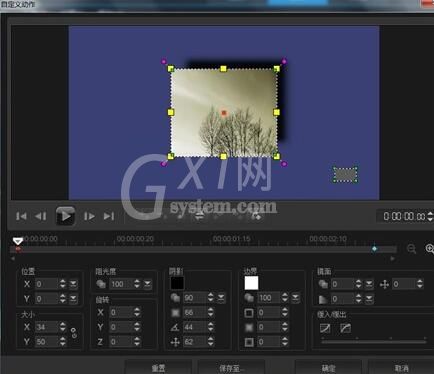The image size is (434, 374).
Task: Open slider dropdown for border opacity 100
Action: click(x=295, y=298)
